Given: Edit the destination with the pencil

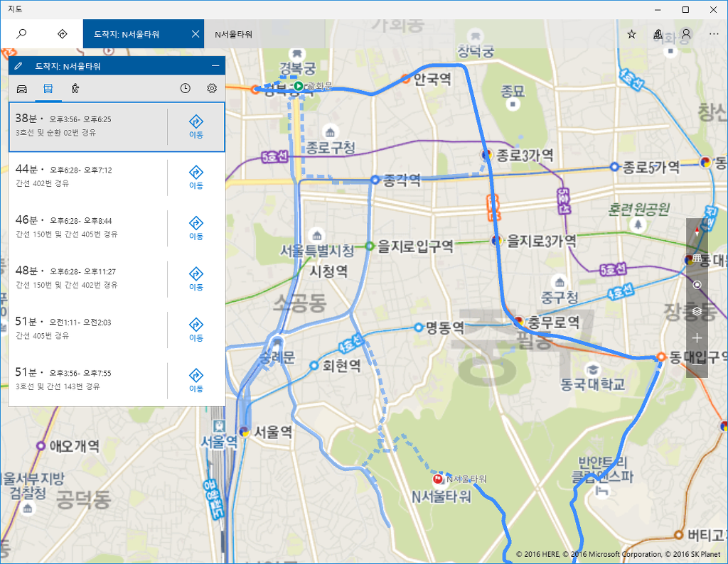Looking at the screenshot, I should point(18,65).
